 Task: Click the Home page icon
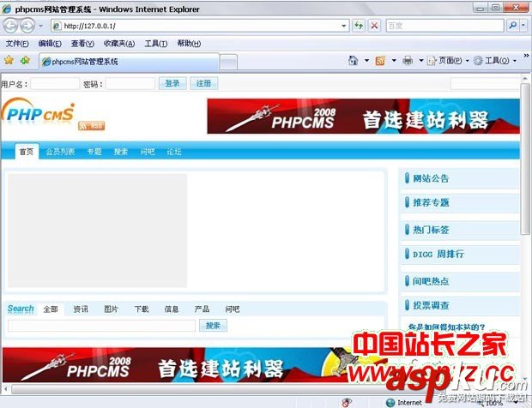[x=354, y=60]
